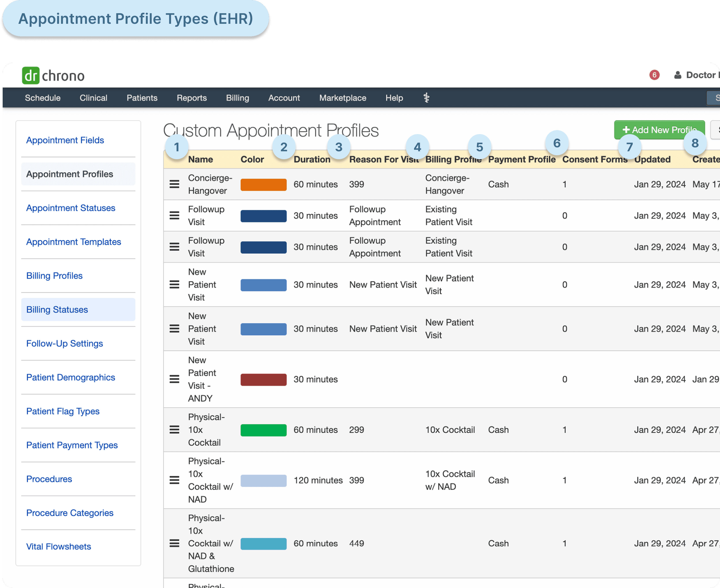Viewport: 720px width, 588px height.
Task: Open the Schedule menu
Action: click(43, 98)
